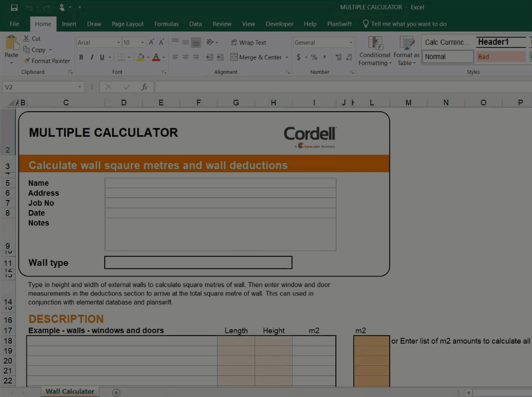This screenshot has width=532, height=397.
Task: Select Middle Align icon
Action: point(186,42)
